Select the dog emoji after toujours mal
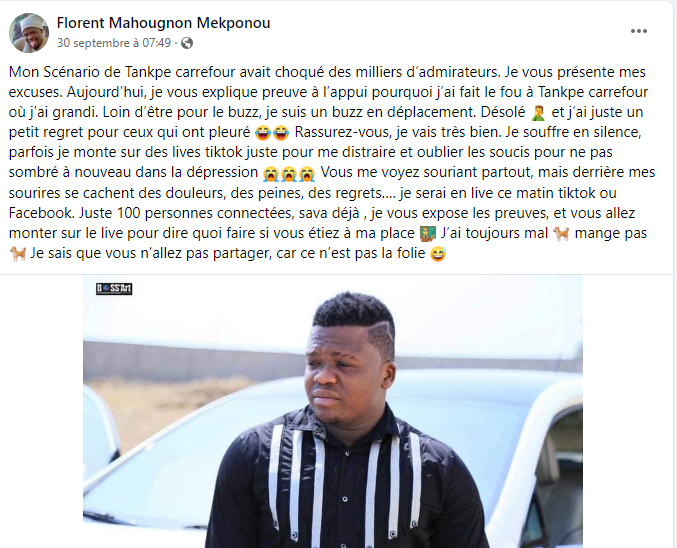 pyautogui.click(x=561, y=234)
